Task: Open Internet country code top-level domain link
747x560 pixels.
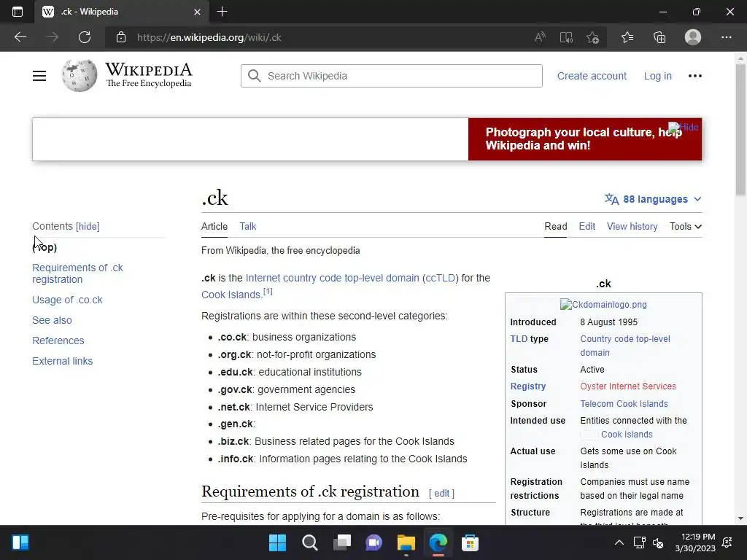Action: pos(332,278)
